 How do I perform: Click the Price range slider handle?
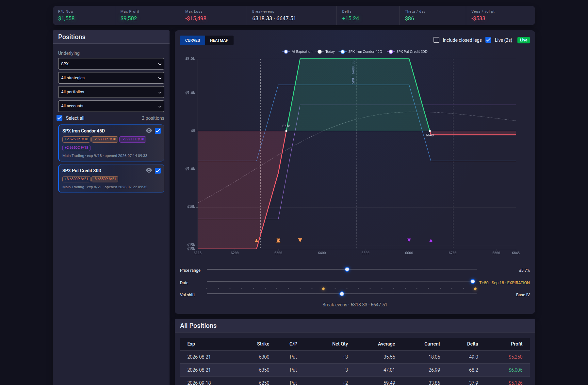coord(347,269)
